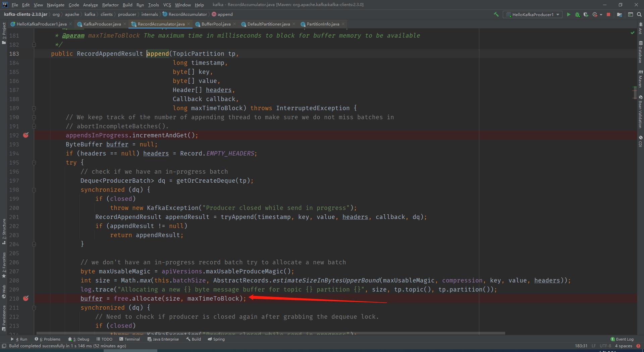
Task: Click the cursor position 183:31 indicator
Action: coord(581,346)
